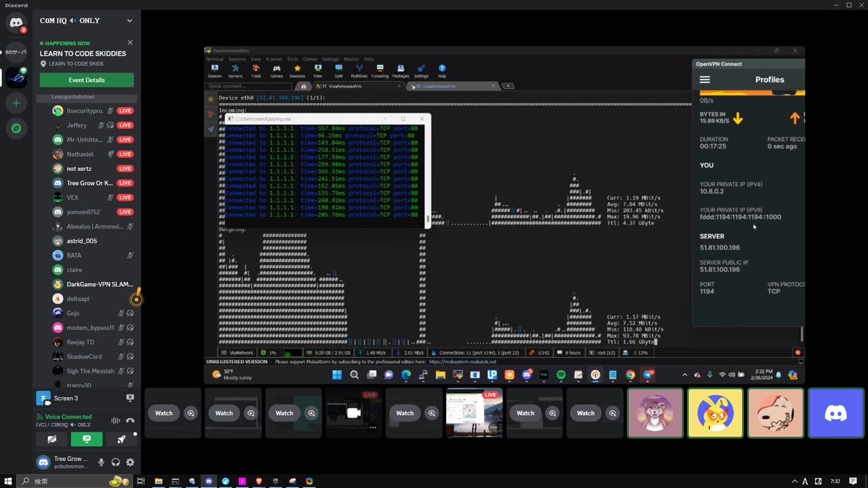Open the Tree Grow user profile panel
Image resolution: width=868 pixels, height=488 pixels.
(x=62, y=462)
